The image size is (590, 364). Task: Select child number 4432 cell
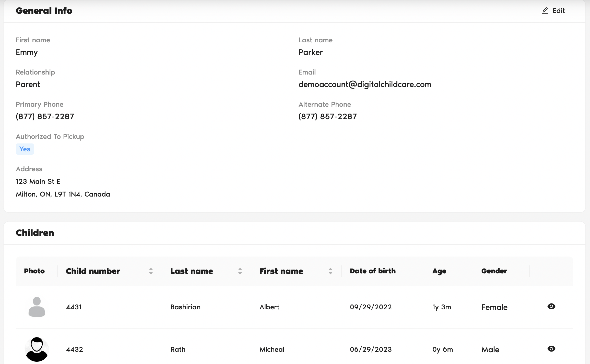[74, 349]
